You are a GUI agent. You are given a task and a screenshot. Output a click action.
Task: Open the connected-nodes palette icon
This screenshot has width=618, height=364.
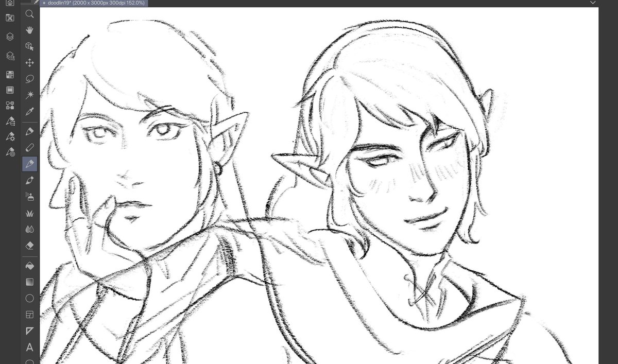pyautogui.click(x=10, y=106)
